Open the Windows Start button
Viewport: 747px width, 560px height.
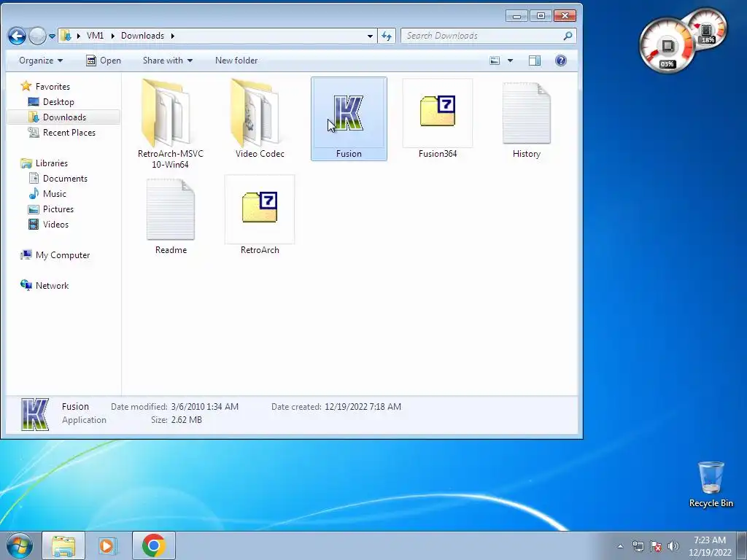click(19, 545)
